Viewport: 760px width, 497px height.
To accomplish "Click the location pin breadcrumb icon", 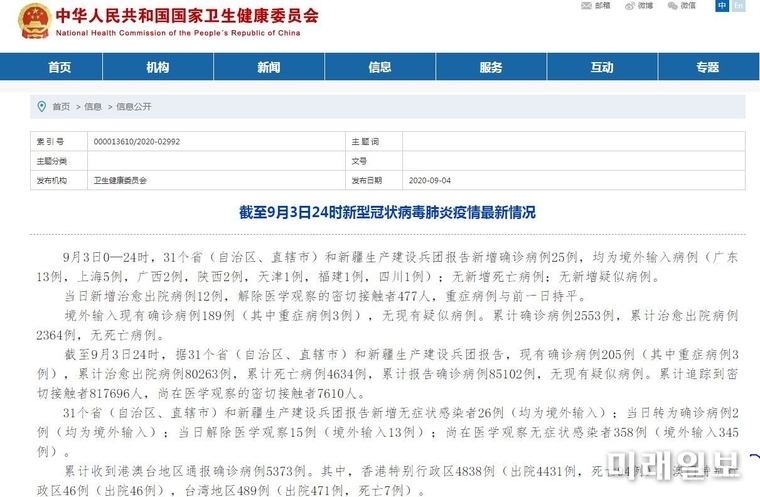I will (x=42, y=106).
